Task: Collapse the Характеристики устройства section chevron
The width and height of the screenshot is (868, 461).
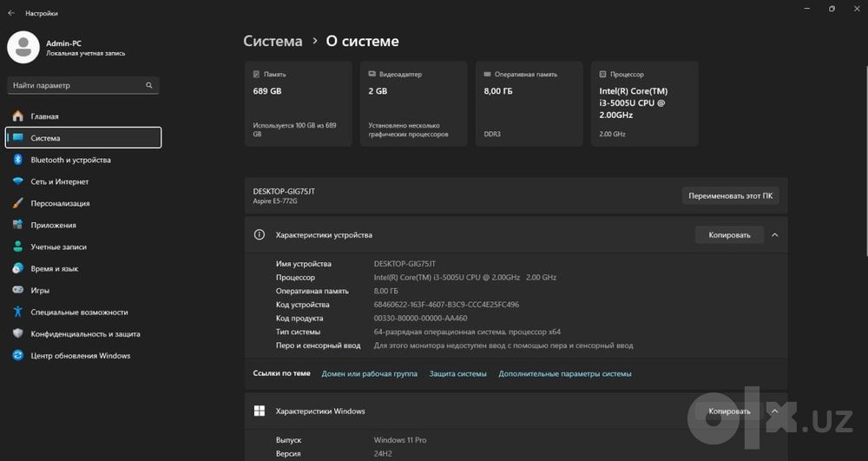Action: (x=774, y=234)
